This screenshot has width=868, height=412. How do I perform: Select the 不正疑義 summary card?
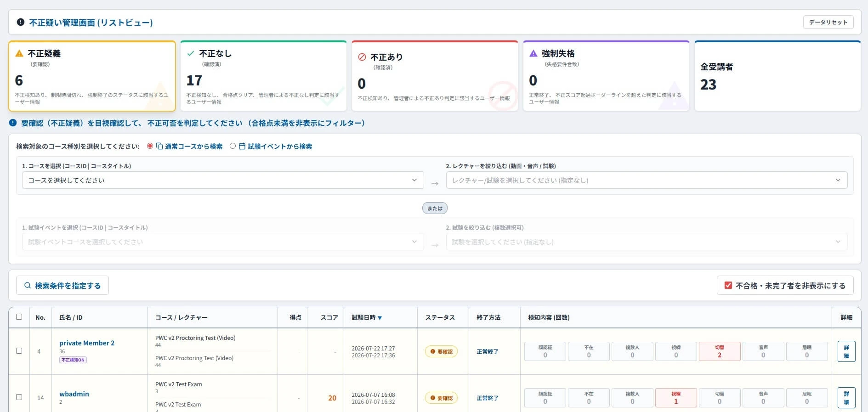92,76
